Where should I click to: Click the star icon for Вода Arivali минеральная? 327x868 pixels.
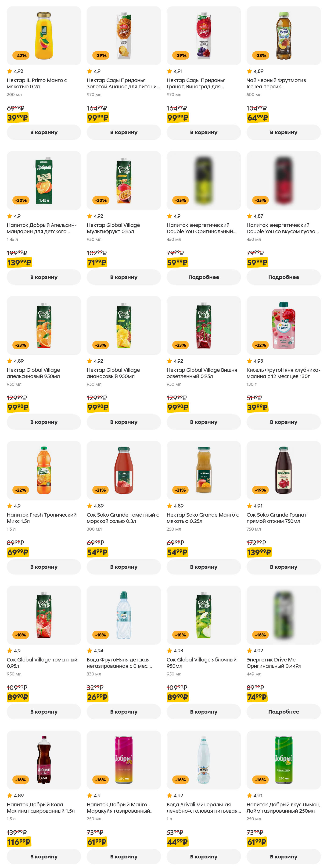tap(169, 796)
